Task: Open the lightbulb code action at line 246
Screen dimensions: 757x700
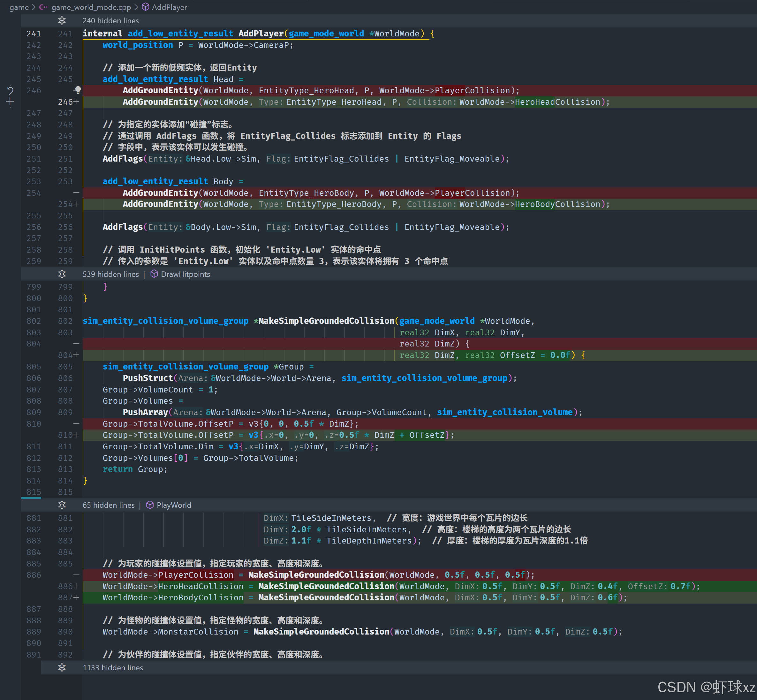Action: click(78, 90)
